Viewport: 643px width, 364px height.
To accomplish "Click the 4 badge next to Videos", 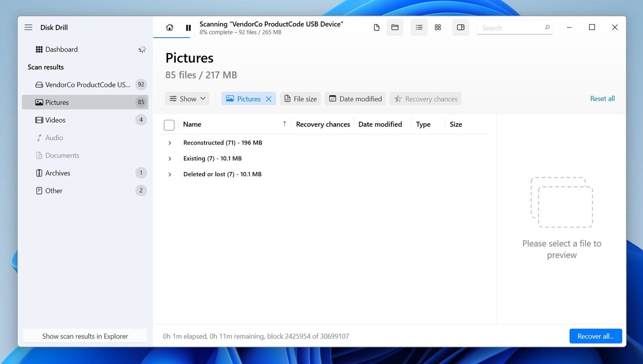I will tap(141, 120).
